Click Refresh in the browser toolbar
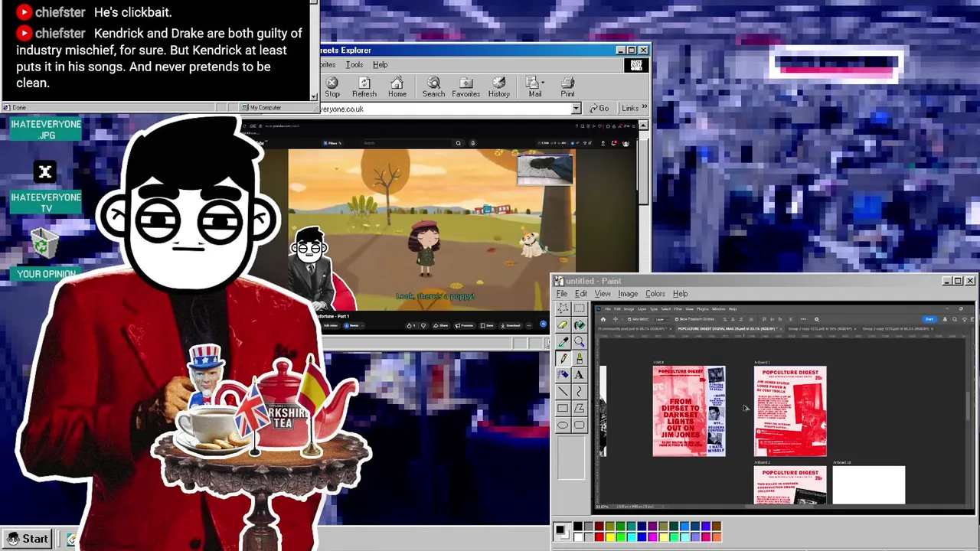The image size is (980, 551). coord(364,86)
